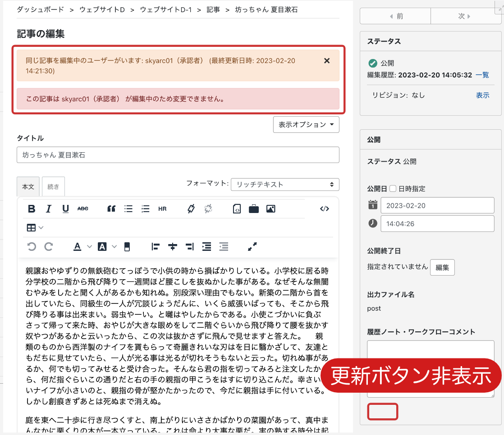Viewport: 504px width, 435px height.
Task: Click the タイトル input field
Action: click(178, 155)
